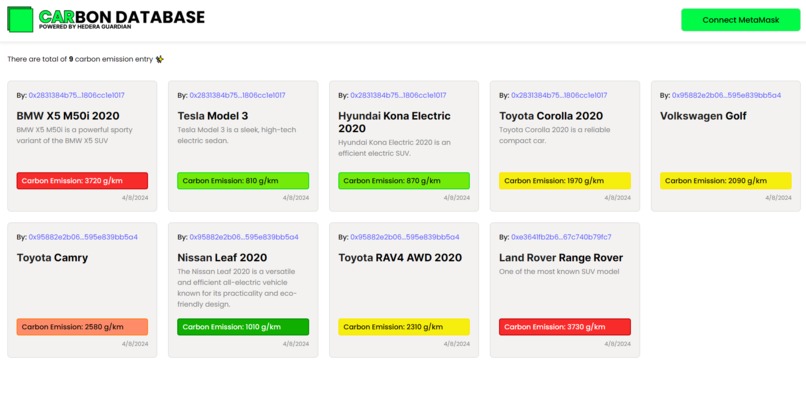806x400 pixels.
Task: Select the orange 2580 g/km emission badge
Action: pyautogui.click(x=82, y=326)
